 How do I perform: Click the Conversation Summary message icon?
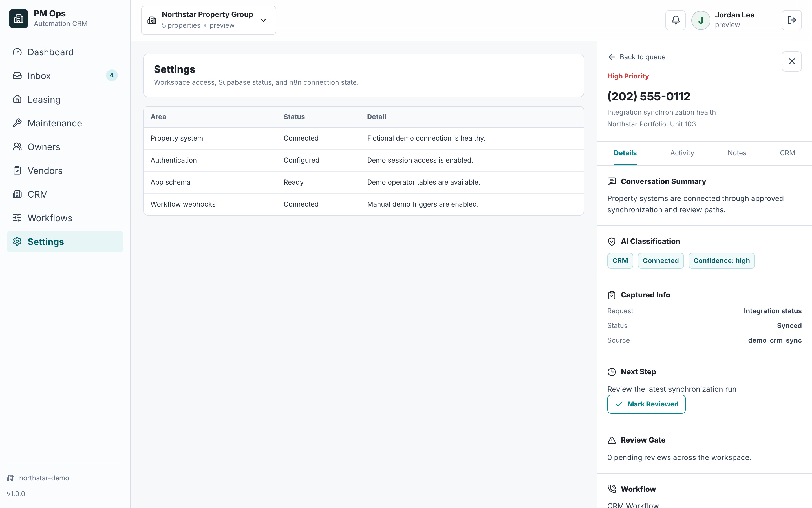point(612,181)
